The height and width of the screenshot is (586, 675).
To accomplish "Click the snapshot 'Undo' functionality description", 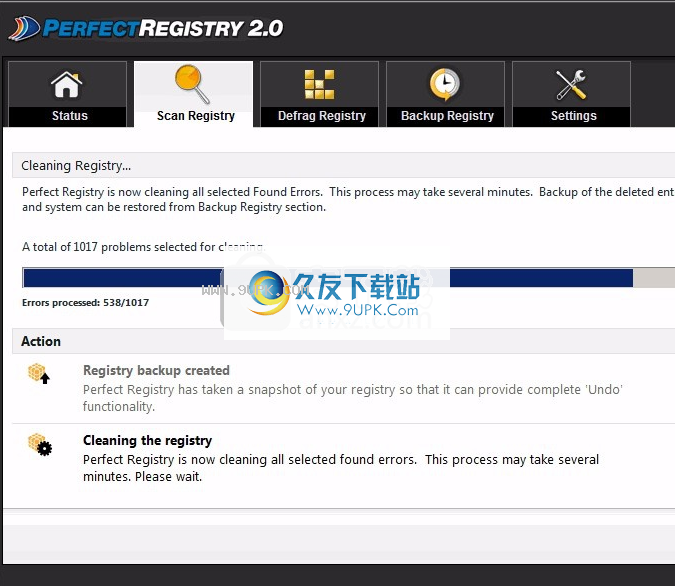I will click(353, 398).
